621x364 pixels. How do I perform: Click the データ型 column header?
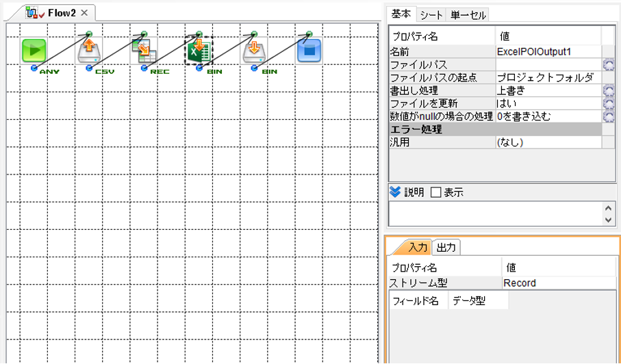coord(479,301)
